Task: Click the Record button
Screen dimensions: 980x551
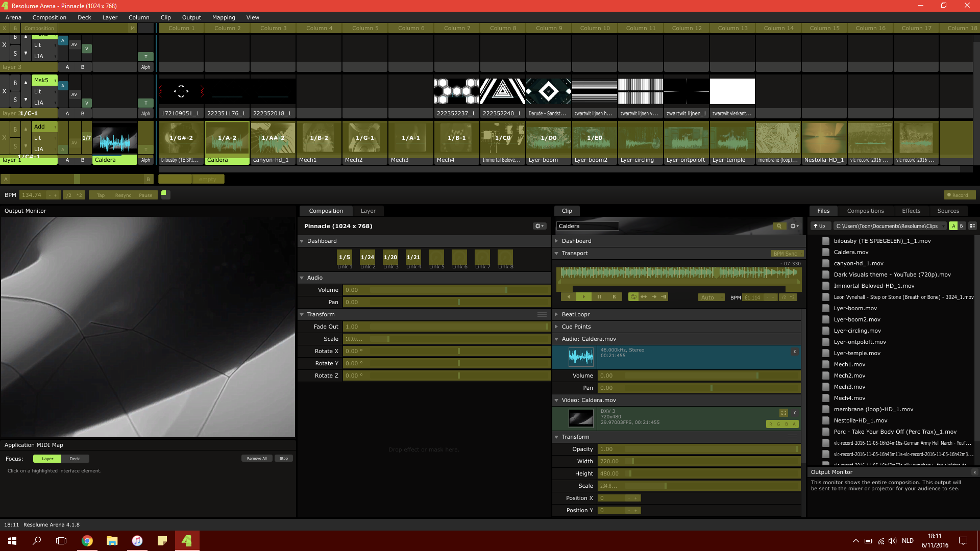Action: [959, 195]
